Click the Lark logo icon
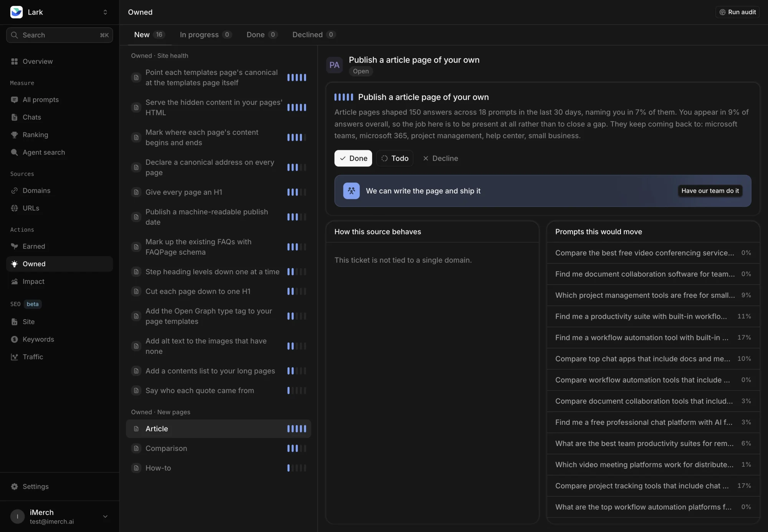 (x=17, y=12)
